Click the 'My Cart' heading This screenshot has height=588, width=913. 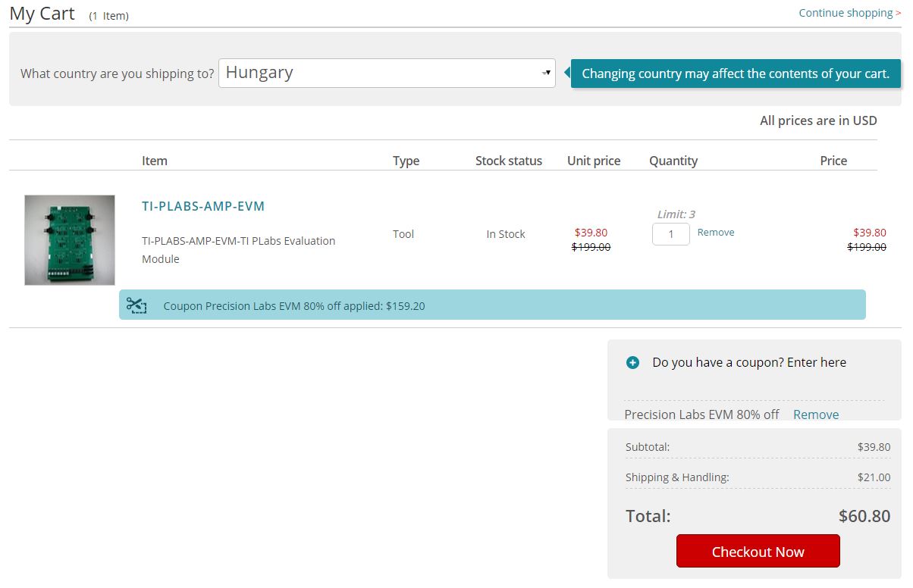coord(42,14)
